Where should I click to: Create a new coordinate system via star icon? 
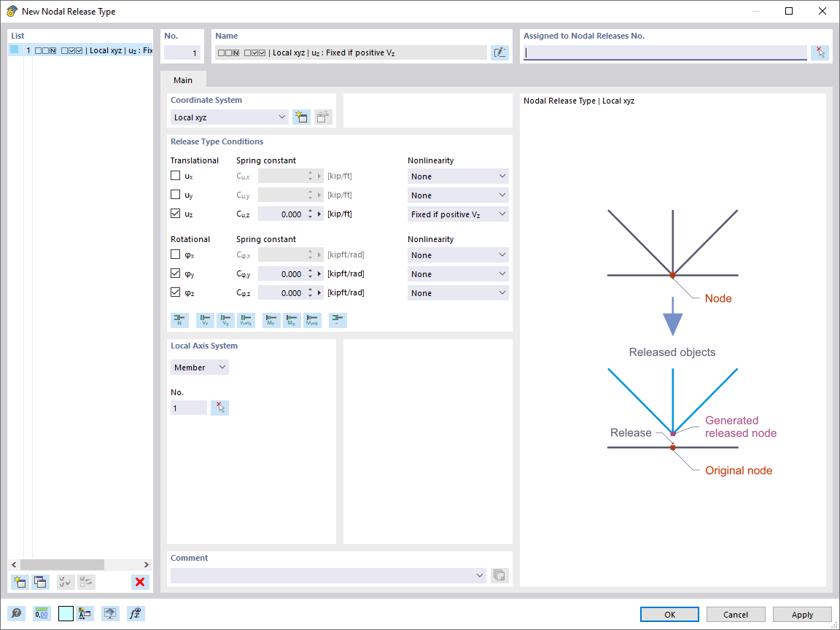coord(301,117)
